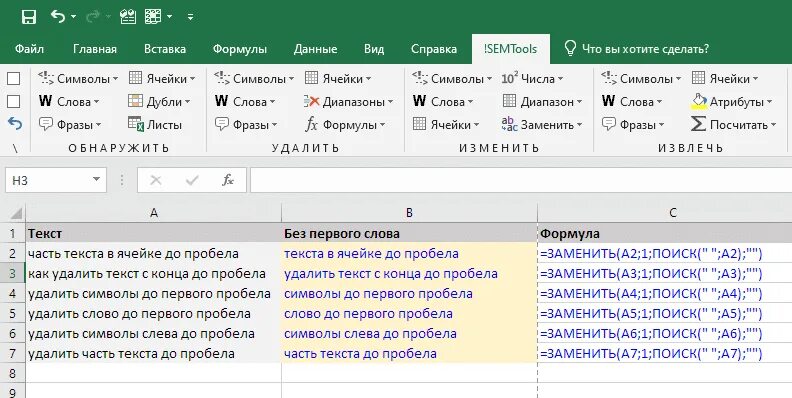Open Ячейки menu in УДАЛИТЬ group
The height and width of the screenshot is (398, 792).
tap(338, 78)
